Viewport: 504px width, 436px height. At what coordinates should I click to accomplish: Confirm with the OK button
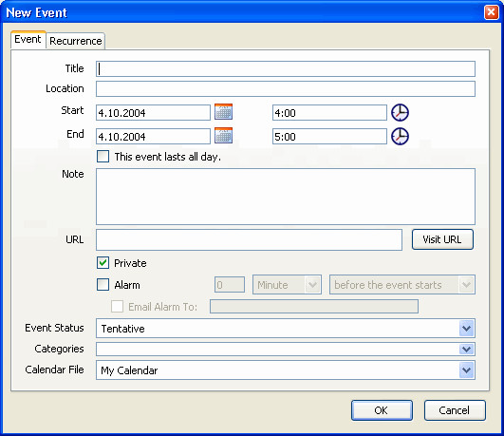(382, 410)
